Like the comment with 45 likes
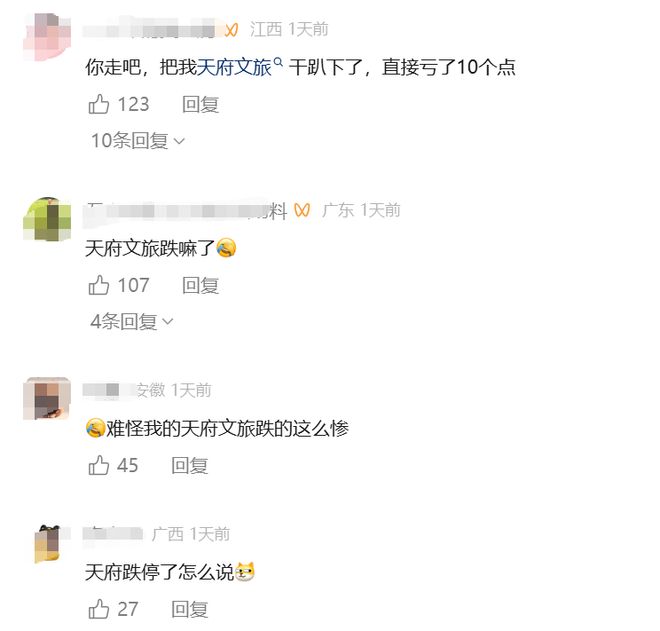Screen dimensions: 660x631 click(98, 465)
